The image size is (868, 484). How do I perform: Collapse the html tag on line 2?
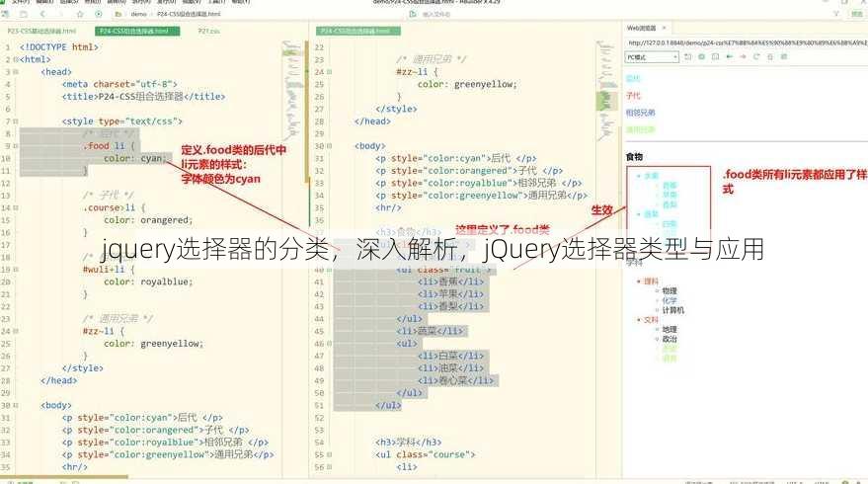click(x=16, y=60)
